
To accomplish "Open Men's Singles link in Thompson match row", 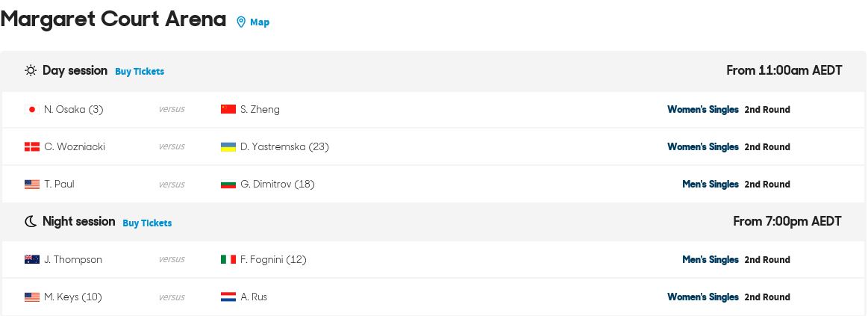I will [x=711, y=259].
